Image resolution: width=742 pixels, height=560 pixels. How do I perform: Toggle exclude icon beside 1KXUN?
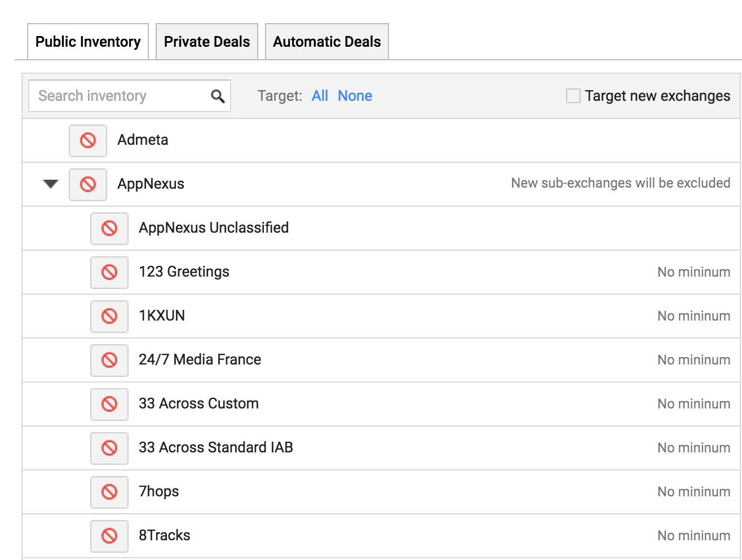tap(109, 316)
